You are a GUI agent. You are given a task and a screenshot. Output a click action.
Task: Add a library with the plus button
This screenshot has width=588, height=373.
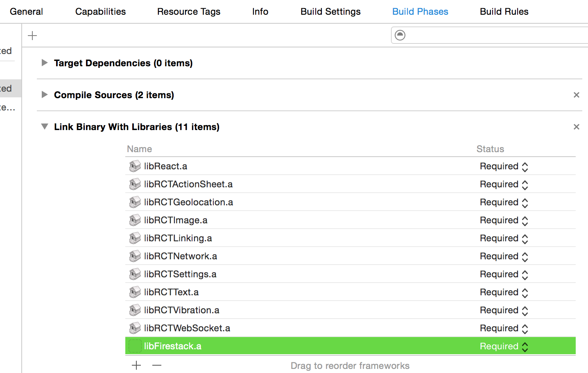(x=136, y=365)
